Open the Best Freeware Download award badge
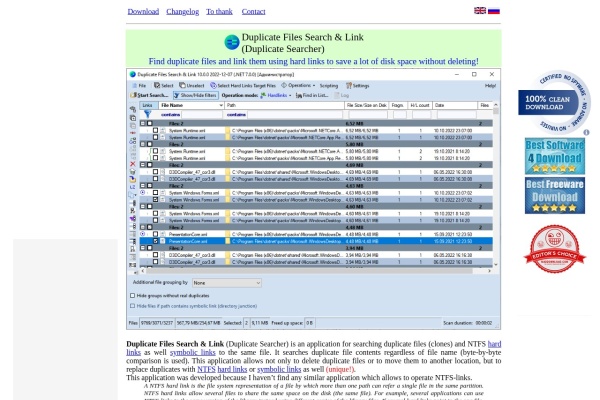This screenshot has height=400, width=600. coord(554,195)
